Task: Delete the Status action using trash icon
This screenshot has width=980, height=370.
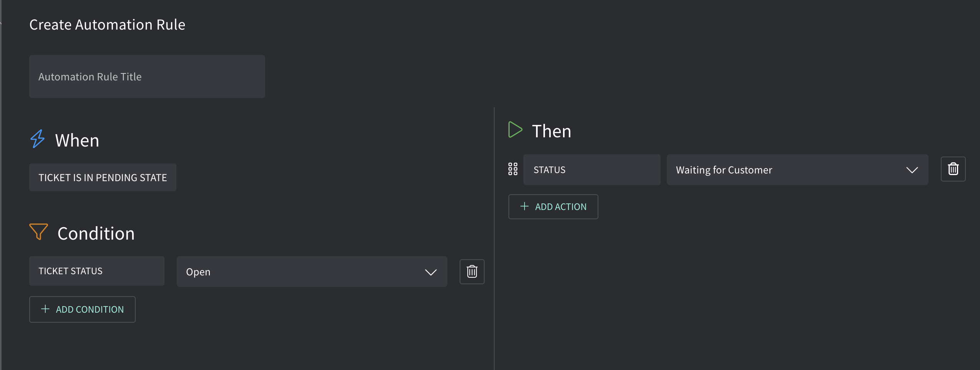Action: pos(953,169)
